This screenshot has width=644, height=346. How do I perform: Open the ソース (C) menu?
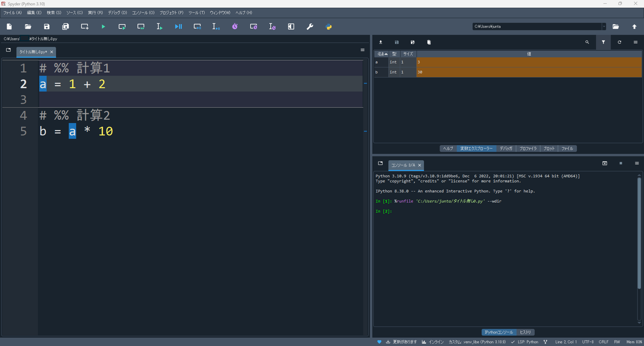coord(74,13)
